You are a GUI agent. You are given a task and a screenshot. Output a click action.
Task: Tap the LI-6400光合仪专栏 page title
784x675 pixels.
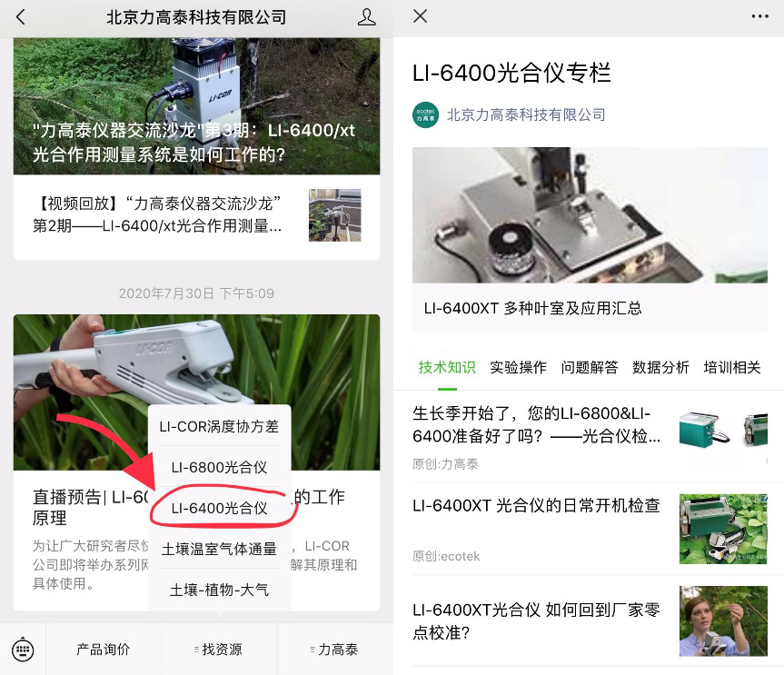[x=511, y=73]
